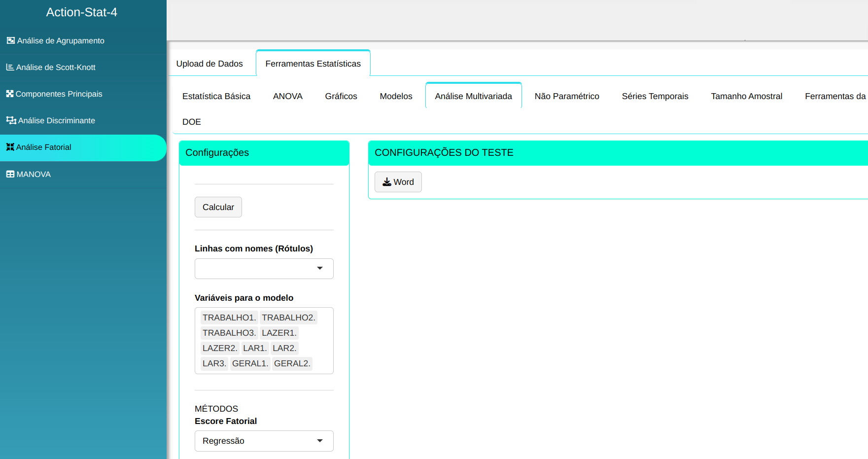Image resolution: width=868 pixels, height=459 pixels.
Task: Open the ANOVA tab
Action: tap(287, 96)
